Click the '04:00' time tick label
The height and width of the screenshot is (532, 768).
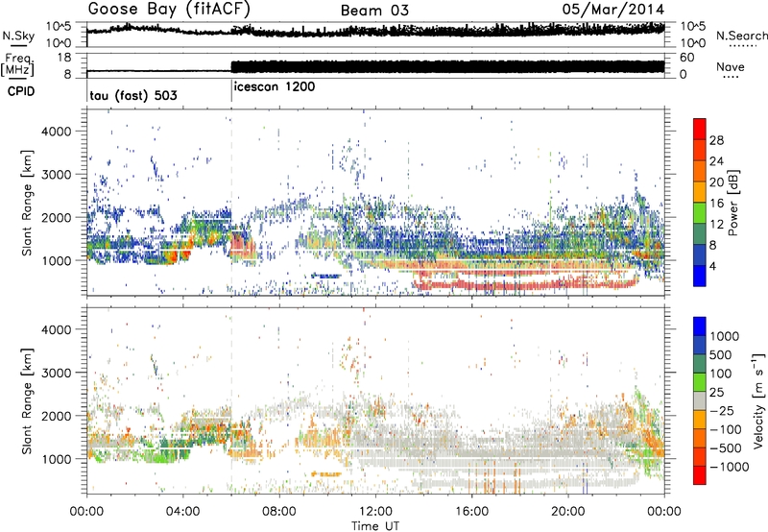click(183, 512)
